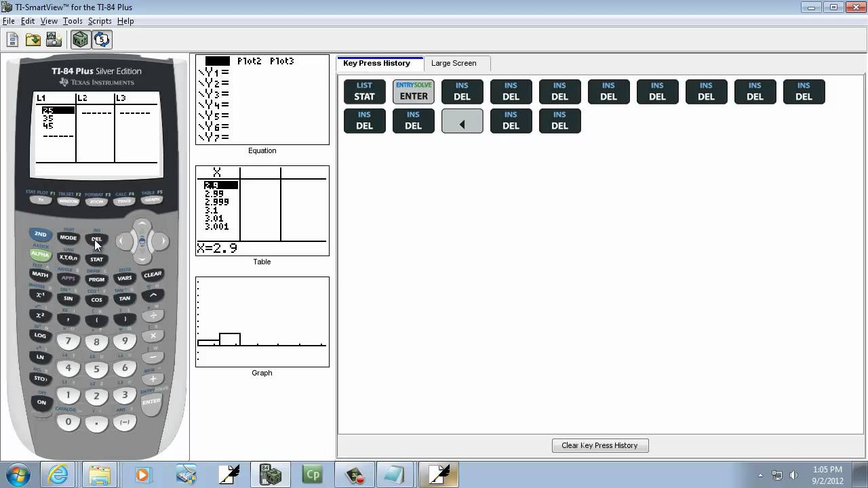This screenshot has height=488, width=868.
Task: Click the multiplication key on the keypad
Action: (153, 335)
